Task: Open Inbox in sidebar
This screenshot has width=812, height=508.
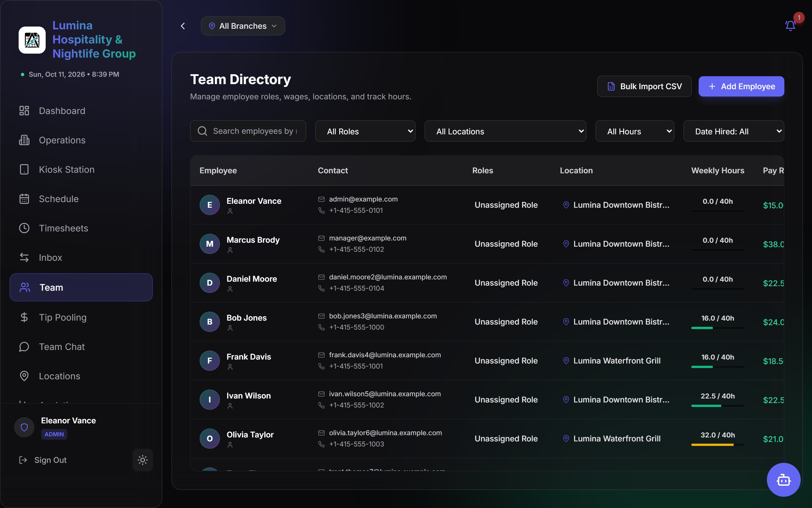Action: click(81, 257)
